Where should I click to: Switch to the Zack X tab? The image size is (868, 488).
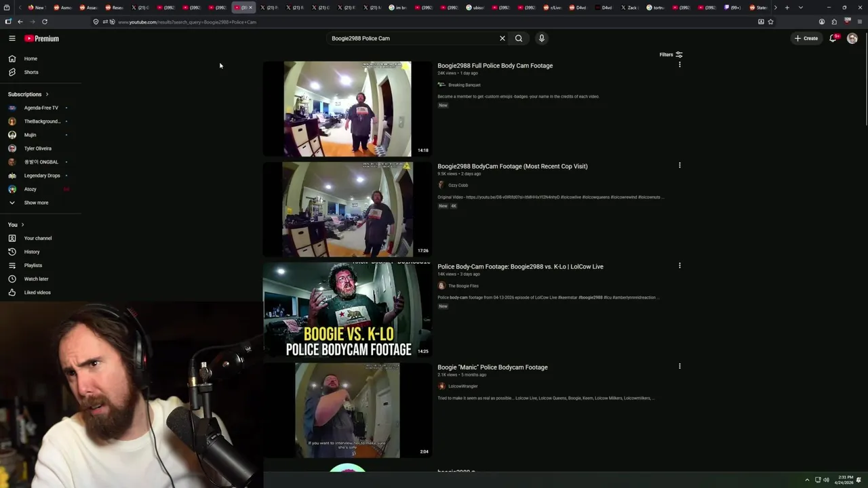pyautogui.click(x=629, y=7)
